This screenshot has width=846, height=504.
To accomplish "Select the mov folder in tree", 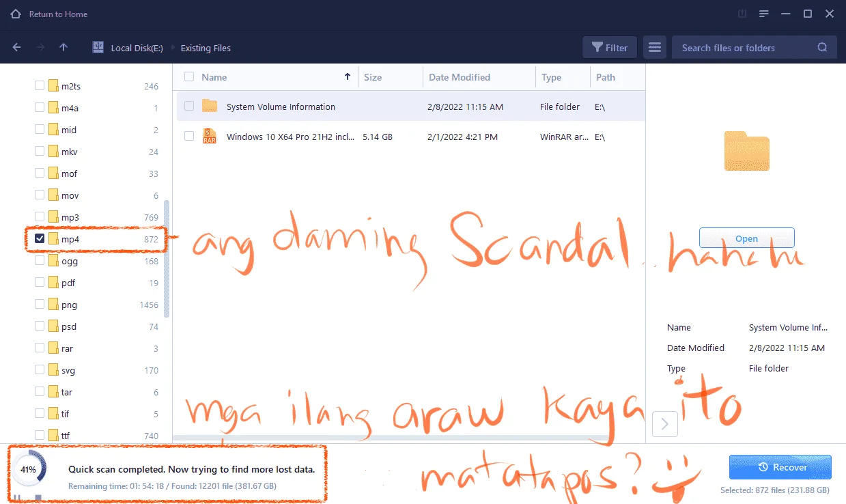I will 70,195.
